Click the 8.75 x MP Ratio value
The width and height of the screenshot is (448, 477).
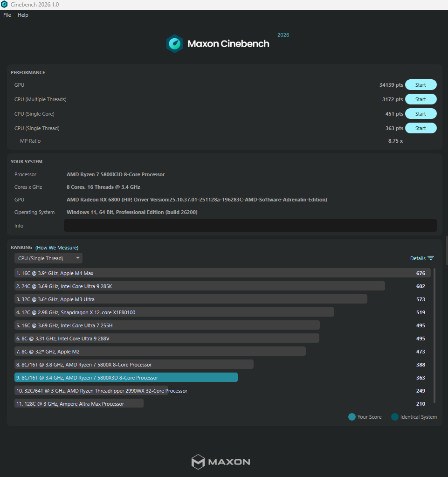coord(395,141)
